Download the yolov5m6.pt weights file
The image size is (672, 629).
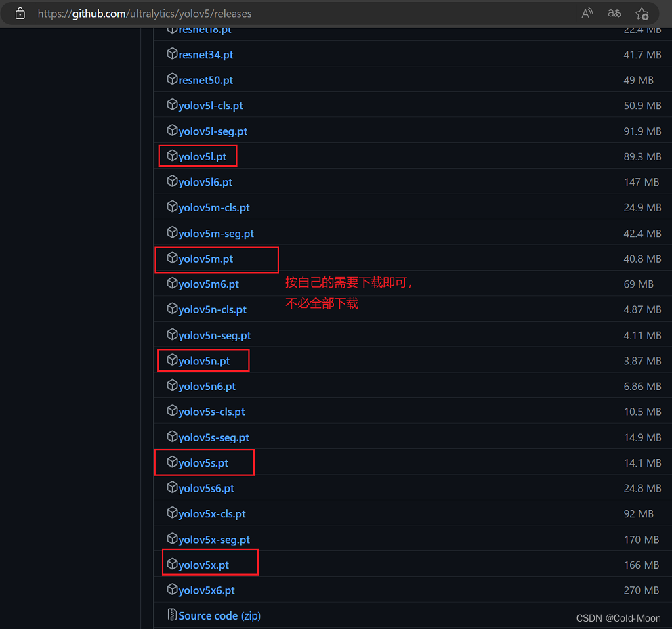point(209,284)
